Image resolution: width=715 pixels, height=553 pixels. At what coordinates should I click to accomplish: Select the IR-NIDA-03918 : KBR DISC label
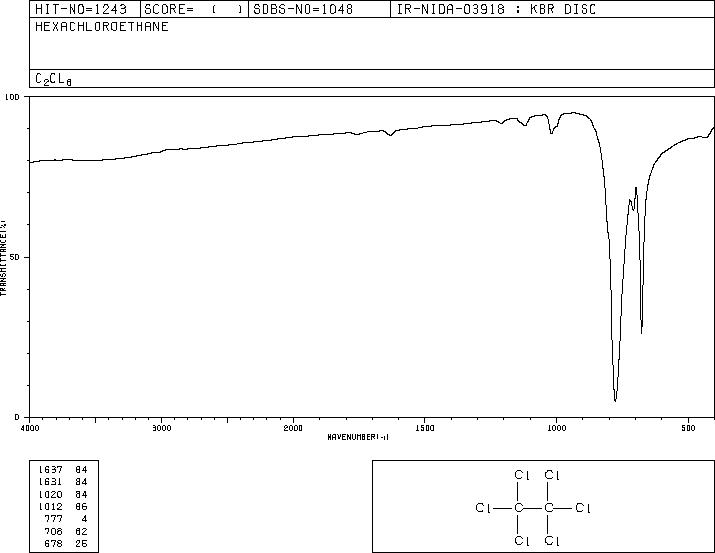tap(496, 9)
